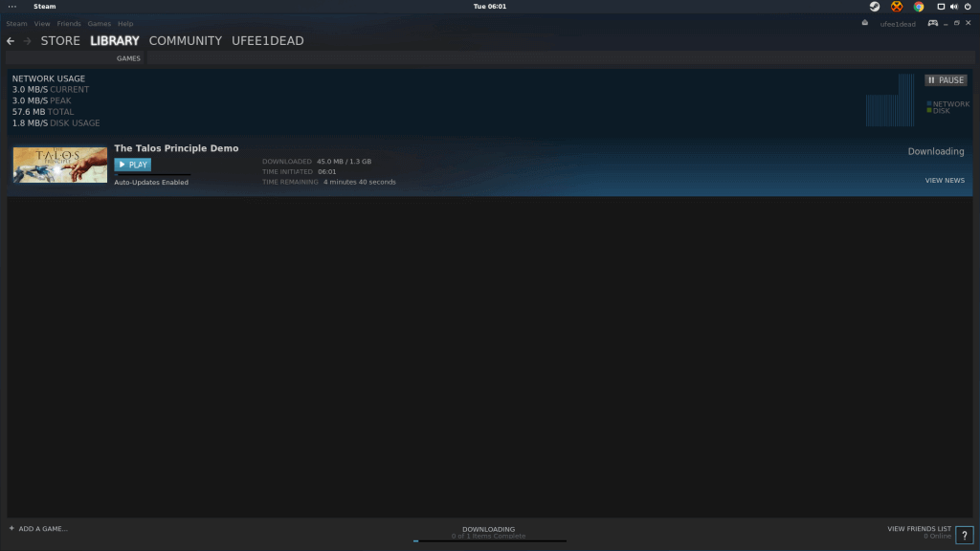This screenshot has height=551, width=980.
Task: Switch to the STORE tab
Action: click(60, 40)
